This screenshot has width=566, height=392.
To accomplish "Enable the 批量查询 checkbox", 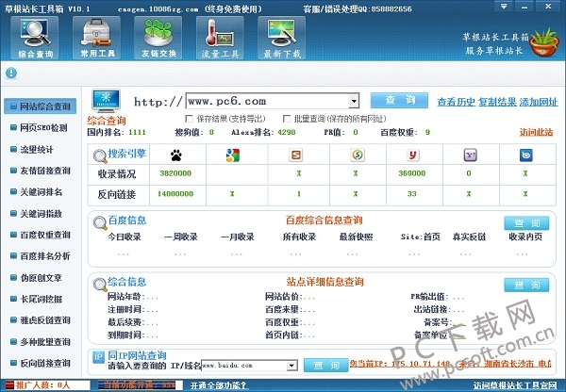I will (287, 119).
